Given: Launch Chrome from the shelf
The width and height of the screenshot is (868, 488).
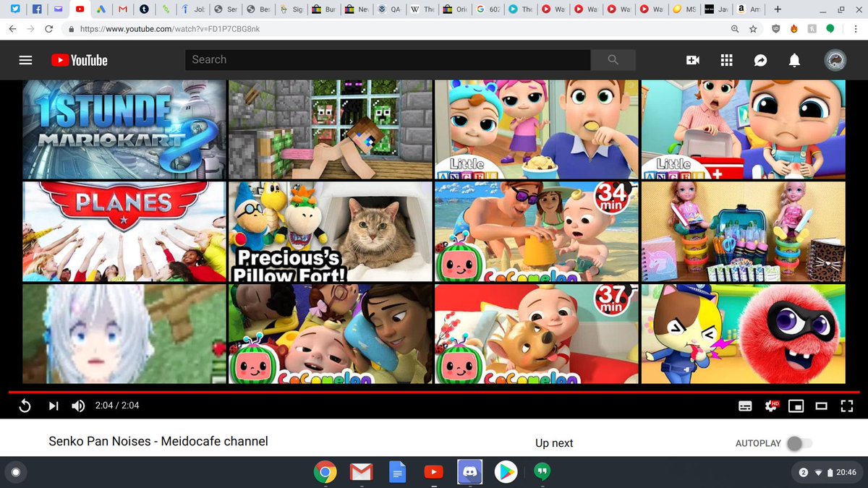Looking at the screenshot, I should [x=325, y=473].
